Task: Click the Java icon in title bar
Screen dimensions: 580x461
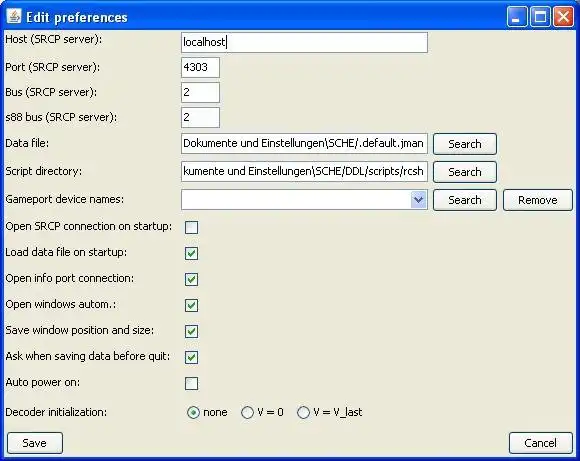Action: tap(14, 16)
